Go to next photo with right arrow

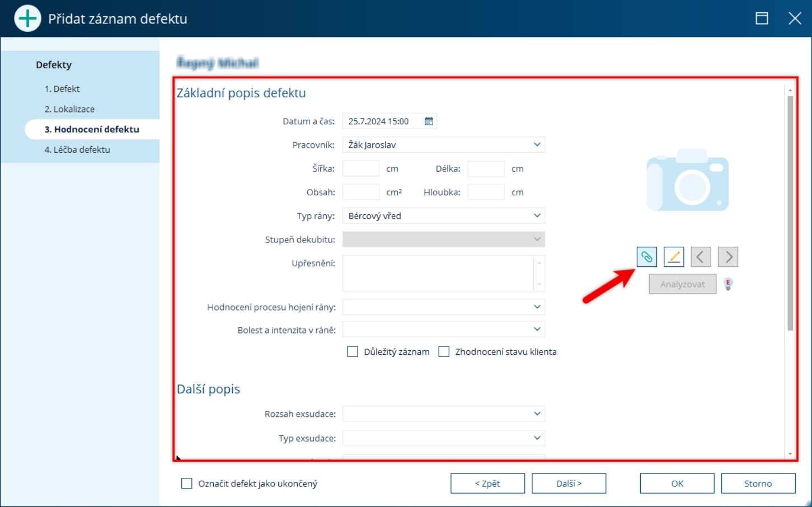[x=728, y=257]
